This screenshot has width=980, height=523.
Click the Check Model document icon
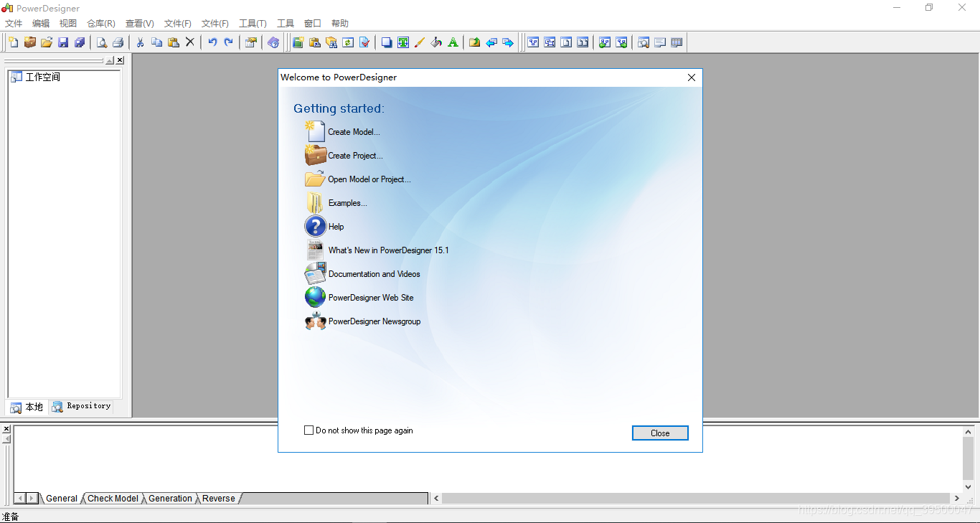click(x=364, y=42)
